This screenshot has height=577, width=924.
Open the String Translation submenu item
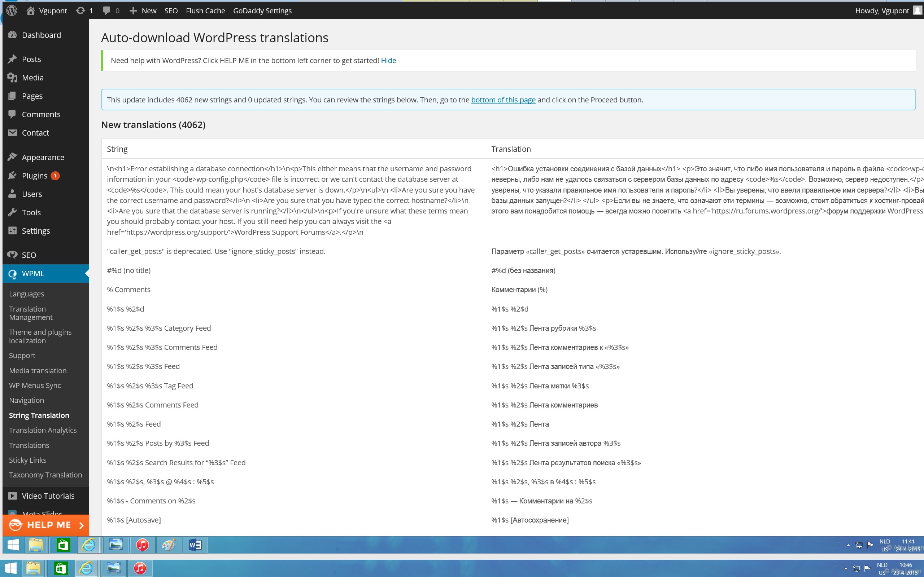[39, 415]
